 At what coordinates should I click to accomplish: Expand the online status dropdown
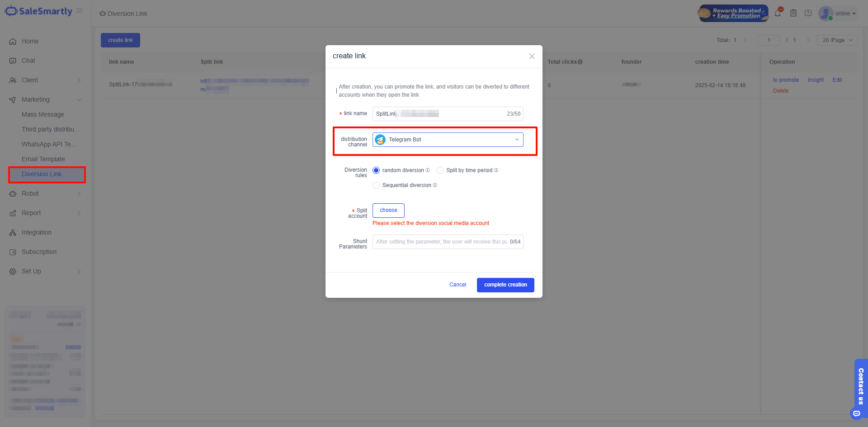(845, 14)
